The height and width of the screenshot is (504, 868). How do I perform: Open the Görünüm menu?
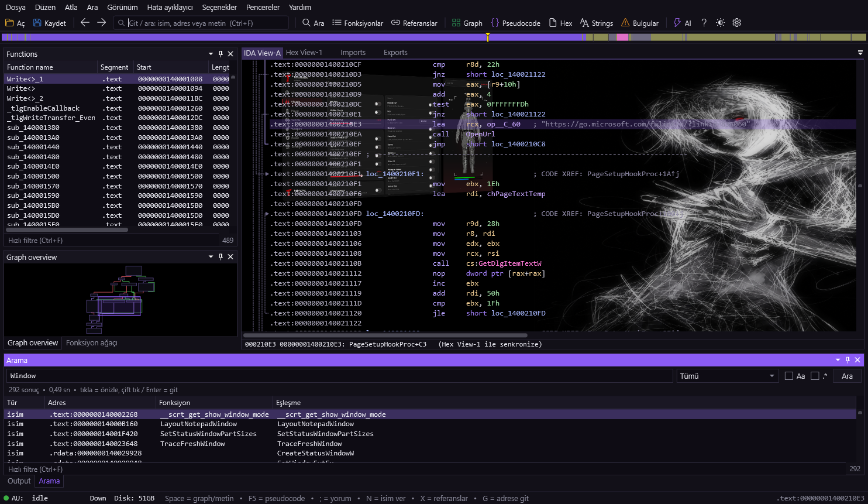122,7
